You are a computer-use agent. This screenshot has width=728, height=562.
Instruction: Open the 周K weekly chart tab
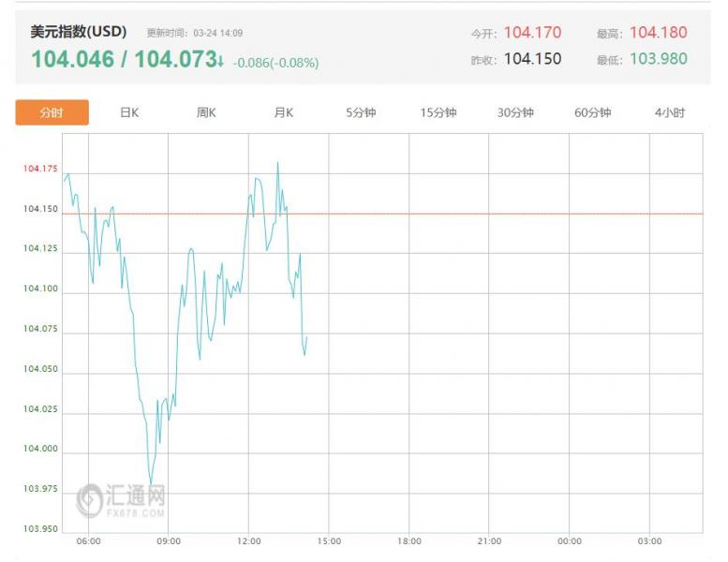point(206,112)
